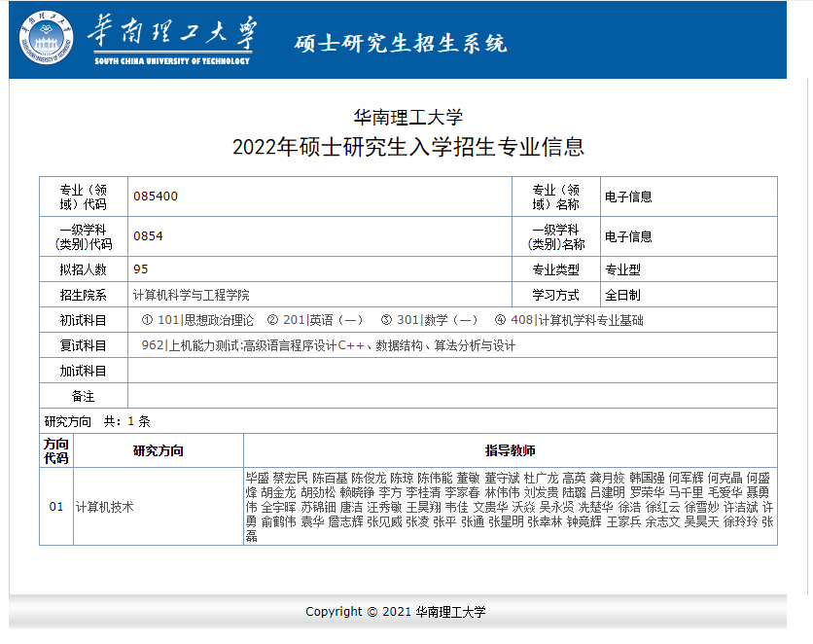Image resolution: width=813 pixels, height=644 pixels.
Task: Click the 加试科目 label cell
Action: (x=84, y=371)
